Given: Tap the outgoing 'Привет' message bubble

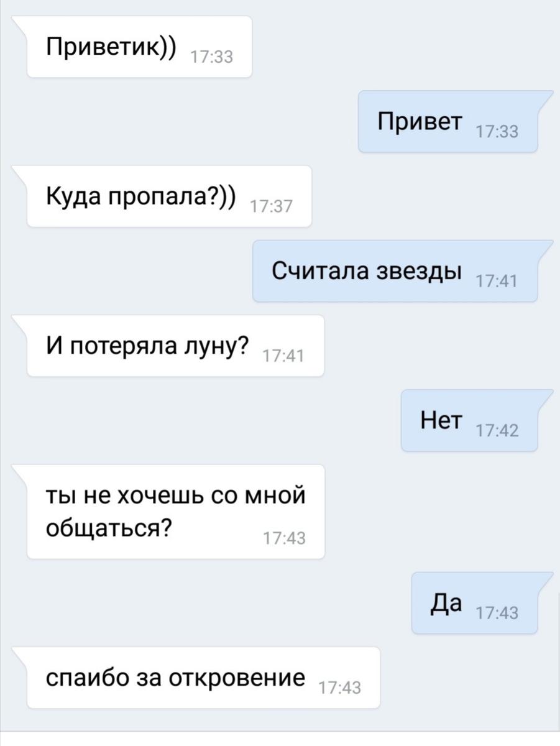Looking at the screenshot, I should pos(448,121).
